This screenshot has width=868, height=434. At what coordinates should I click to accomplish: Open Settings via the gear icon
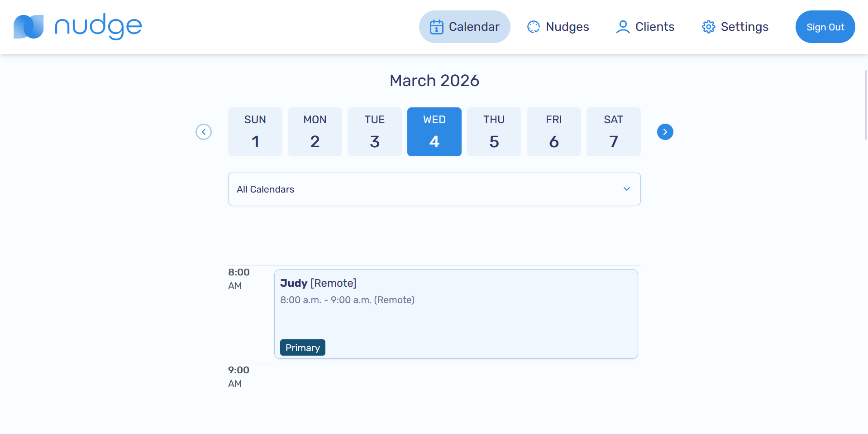(x=709, y=27)
